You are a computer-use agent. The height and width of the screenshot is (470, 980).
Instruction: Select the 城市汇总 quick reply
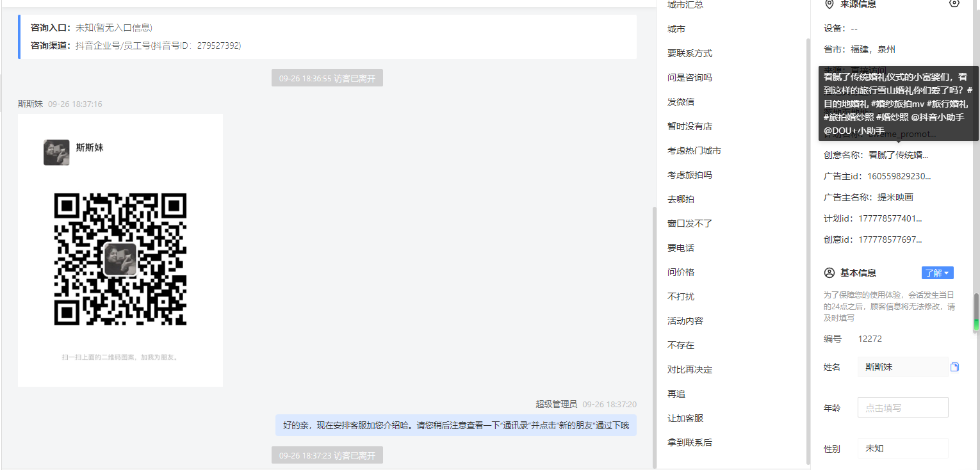click(685, 4)
